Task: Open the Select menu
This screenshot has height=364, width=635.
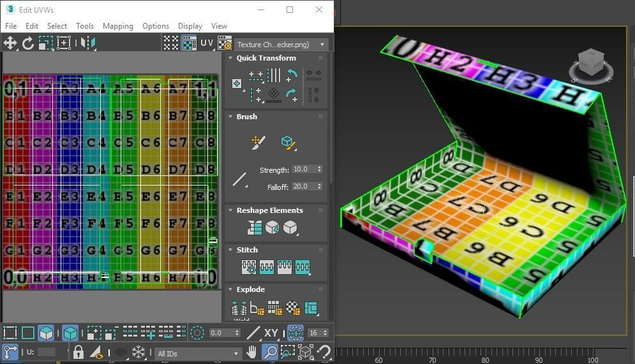Action: pyautogui.click(x=57, y=26)
